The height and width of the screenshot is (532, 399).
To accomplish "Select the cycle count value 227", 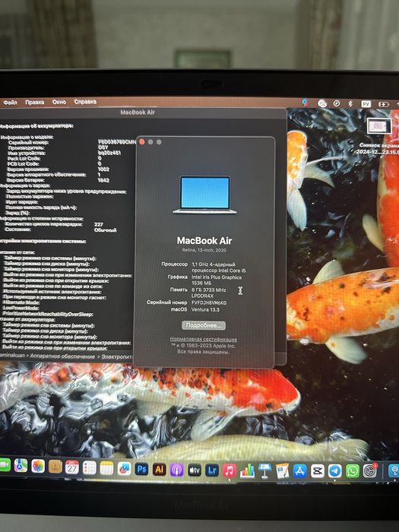I will [x=98, y=224].
